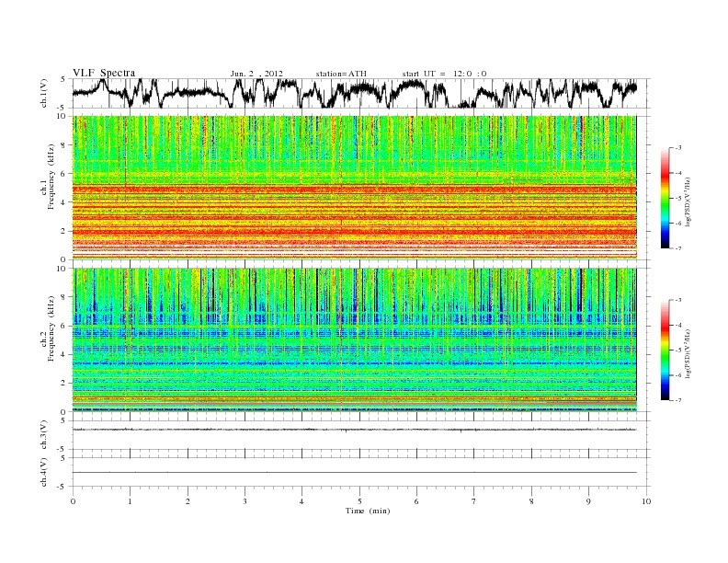Click the ch.2 frequency axis "4" tick label
Image resolution: width=728 pixels, height=563 pixels.
[x=64, y=354]
